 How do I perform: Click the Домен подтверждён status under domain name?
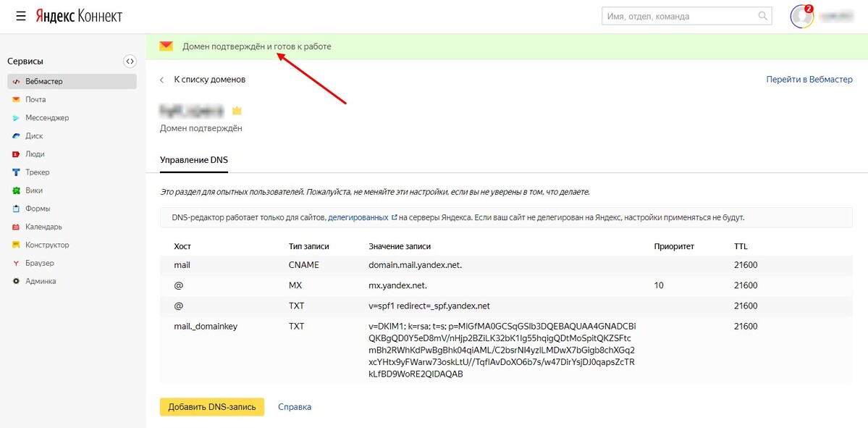201,128
